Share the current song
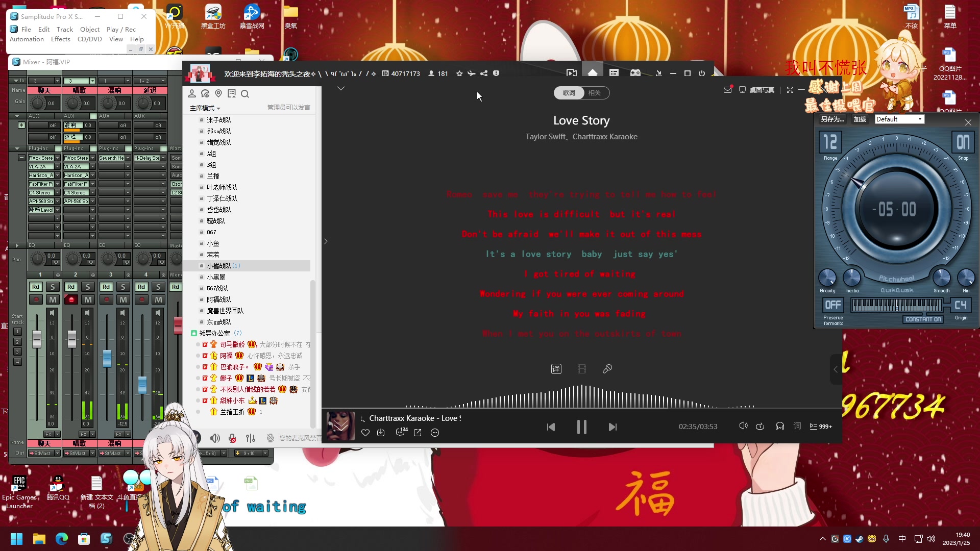 418,433
